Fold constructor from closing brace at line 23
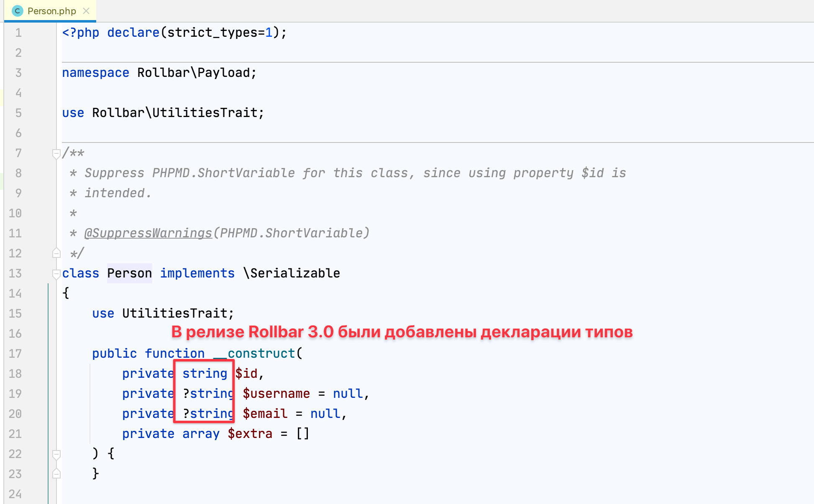Viewport: 814px width, 504px height. click(x=56, y=473)
